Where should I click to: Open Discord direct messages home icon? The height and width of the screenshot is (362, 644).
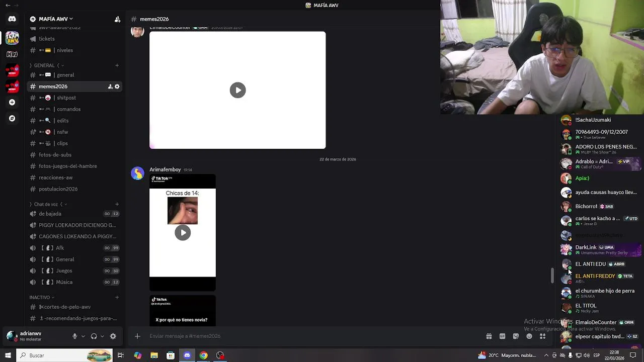click(x=12, y=19)
